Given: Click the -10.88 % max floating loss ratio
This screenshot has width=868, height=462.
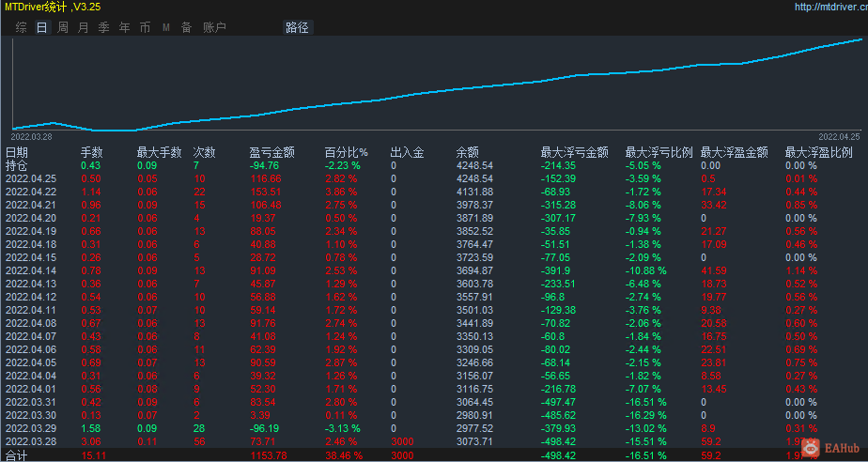Looking at the screenshot, I should (x=646, y=270).
